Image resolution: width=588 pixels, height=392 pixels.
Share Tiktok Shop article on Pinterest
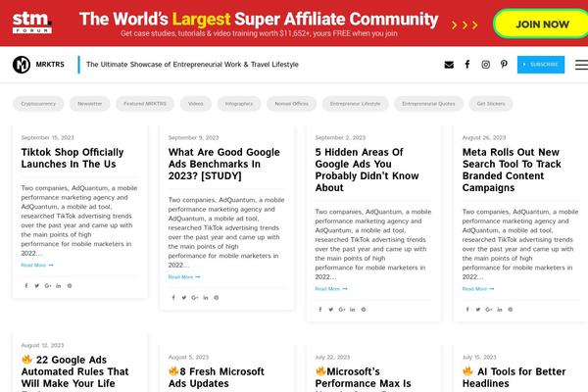coord(70,286)
